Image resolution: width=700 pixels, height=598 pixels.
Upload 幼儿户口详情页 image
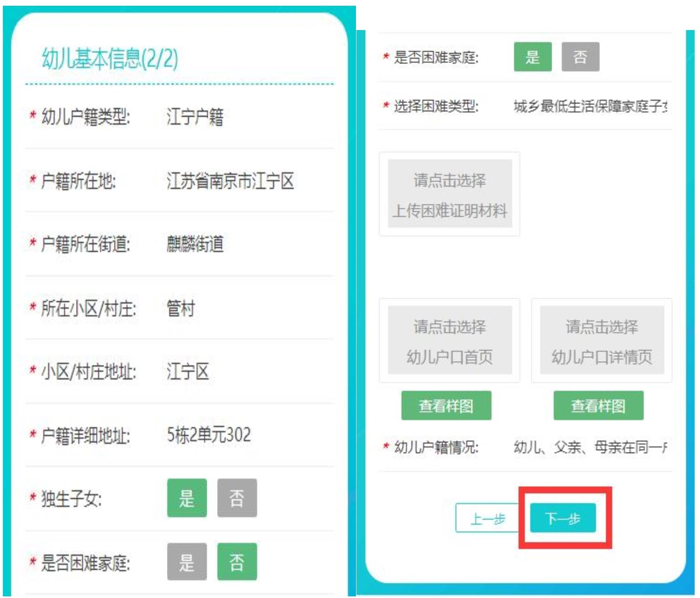(x=602, y=340)
